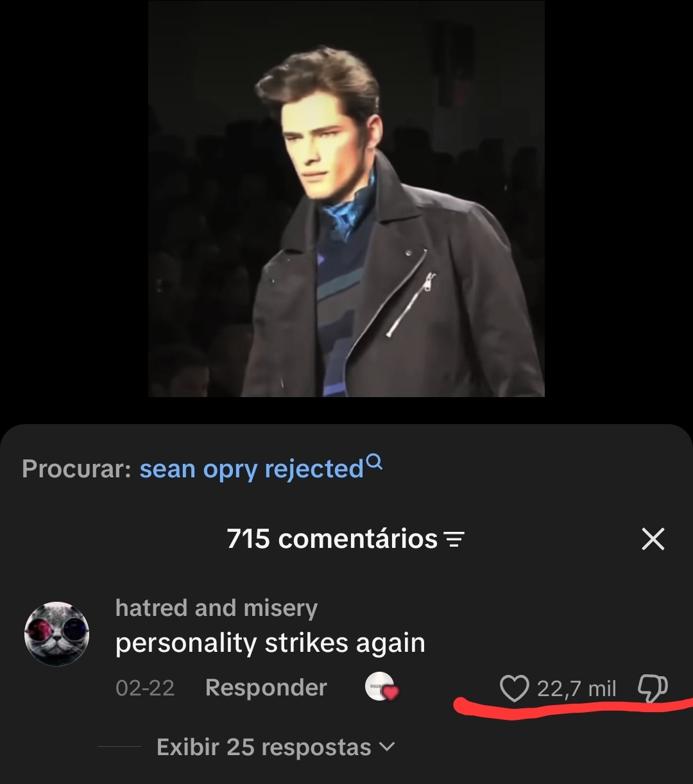
Task: Tap Responder to reply to comment
Action: pyautogui.click(x=266, y=688)
